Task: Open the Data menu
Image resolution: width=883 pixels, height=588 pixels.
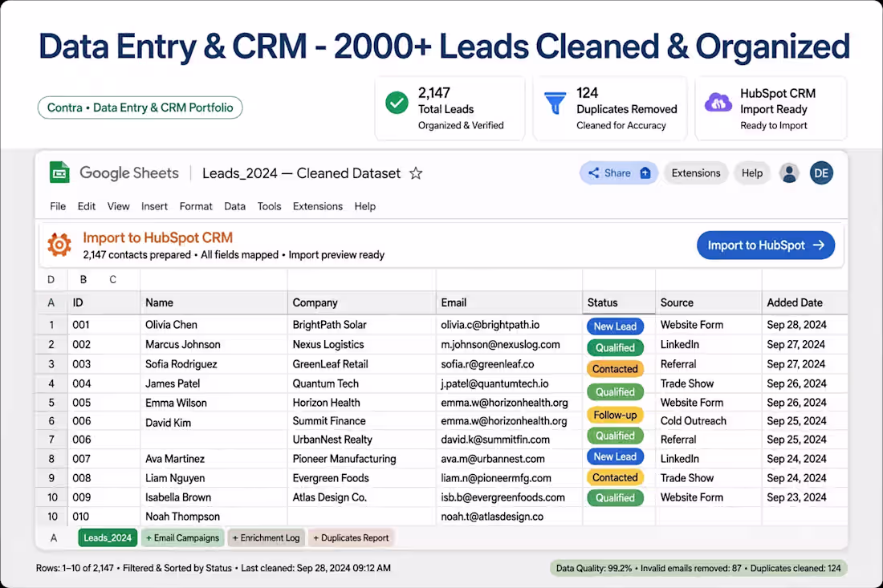Action: (x=235, y=206)
